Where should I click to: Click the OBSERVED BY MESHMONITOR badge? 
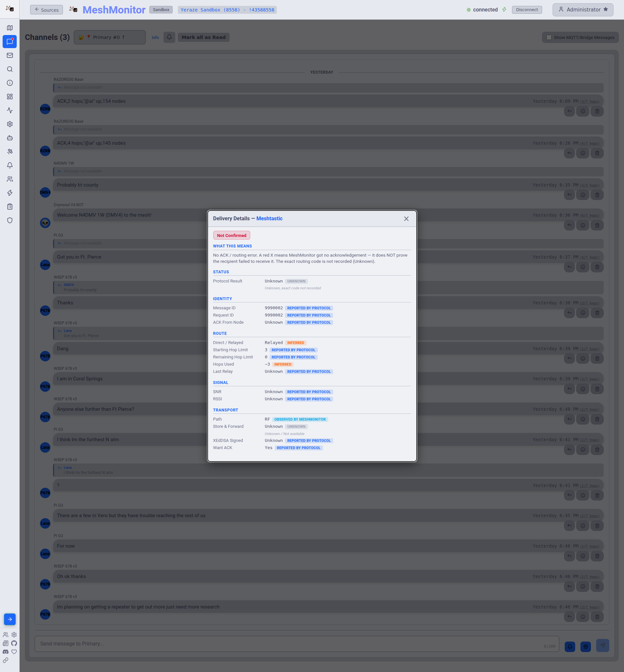tap(300, 419)
